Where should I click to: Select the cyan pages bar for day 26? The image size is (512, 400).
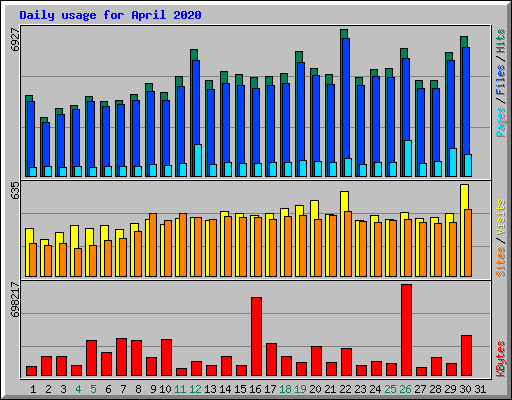(x=408, y=158)
